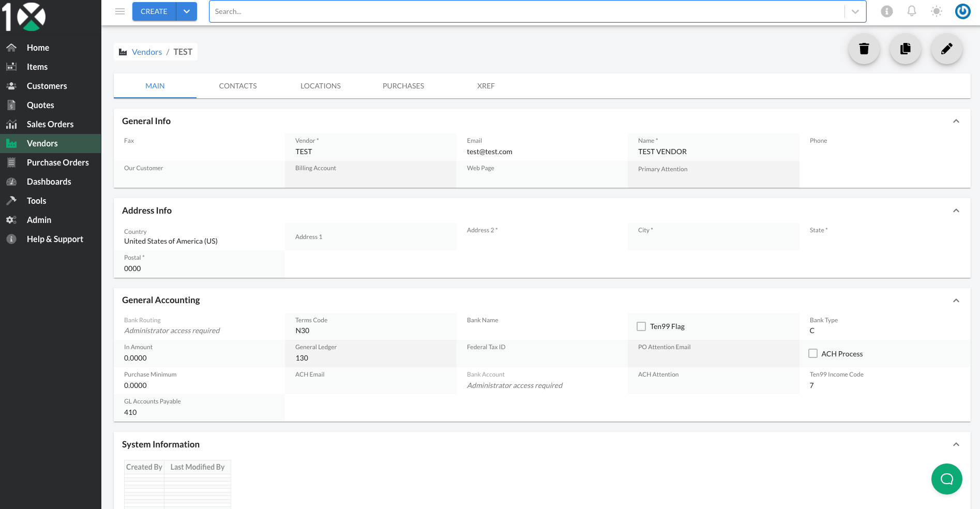Click the Vendors breadcrumb link
The width and height of the screenshot is (980, 509).
pyautogui.click(x=147, y=52)
